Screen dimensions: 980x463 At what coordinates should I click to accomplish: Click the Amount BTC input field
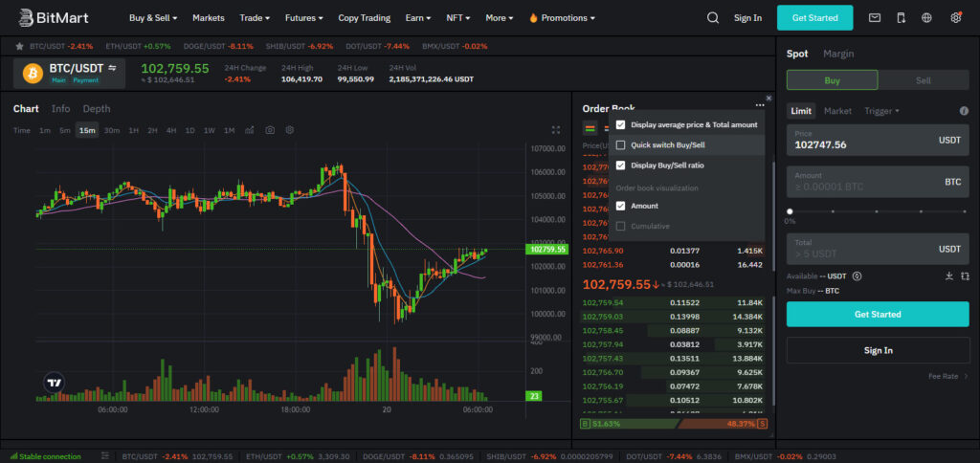[x=878, y=182]
